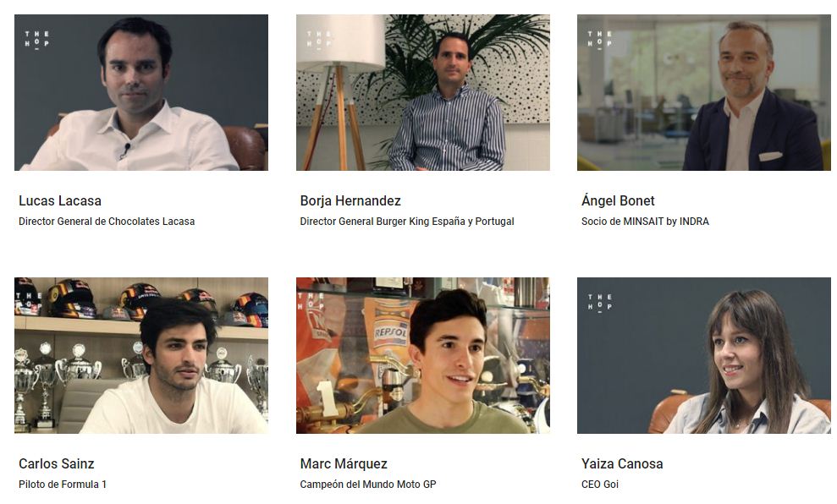Click The Hop logo on Yaiza Canosa image
Image resolution: width=837 pixels, height=504 pixels.
pos(600,303)
